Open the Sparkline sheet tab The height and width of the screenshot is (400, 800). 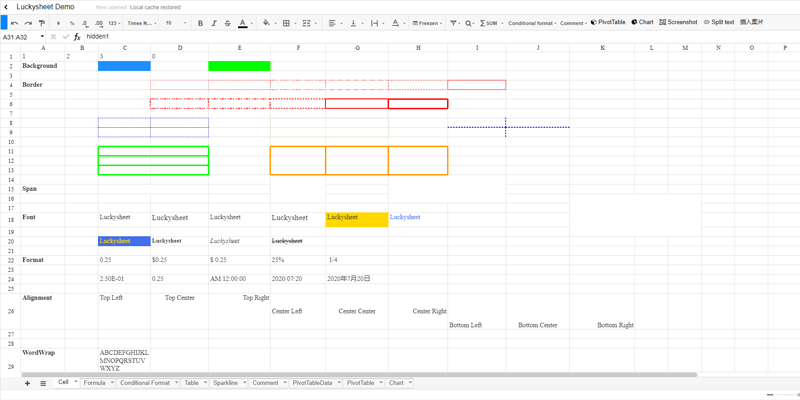tap(225, 383)
